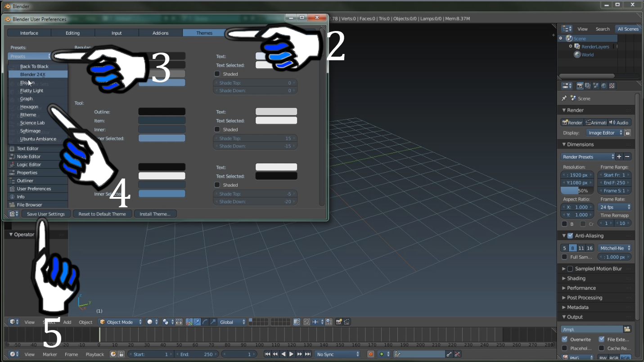
Task: Click the Outliner editor type icon
Action: (567, 29)
